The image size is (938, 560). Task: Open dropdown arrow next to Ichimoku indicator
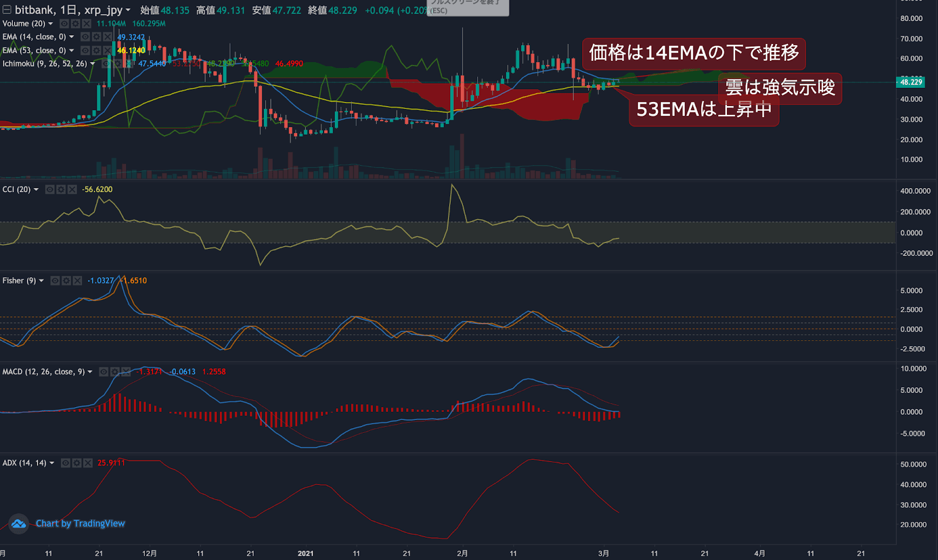pyautogui.click(x=93, y=64)
